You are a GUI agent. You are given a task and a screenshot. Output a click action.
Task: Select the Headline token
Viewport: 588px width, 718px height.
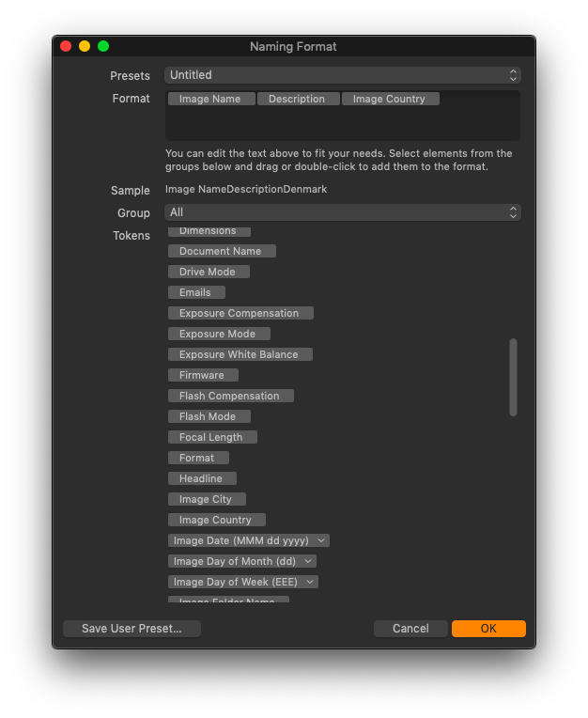coord(202,478)
